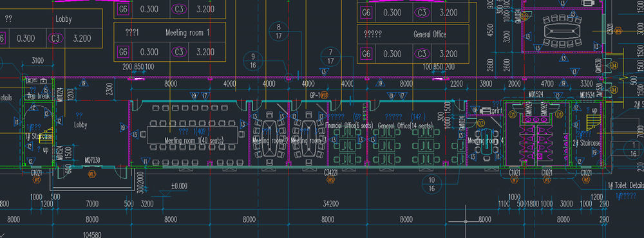Select the 40-seat conference table in Meeting room 1
The width and height of the screenshot is (644, 238).
coord(192,135)
